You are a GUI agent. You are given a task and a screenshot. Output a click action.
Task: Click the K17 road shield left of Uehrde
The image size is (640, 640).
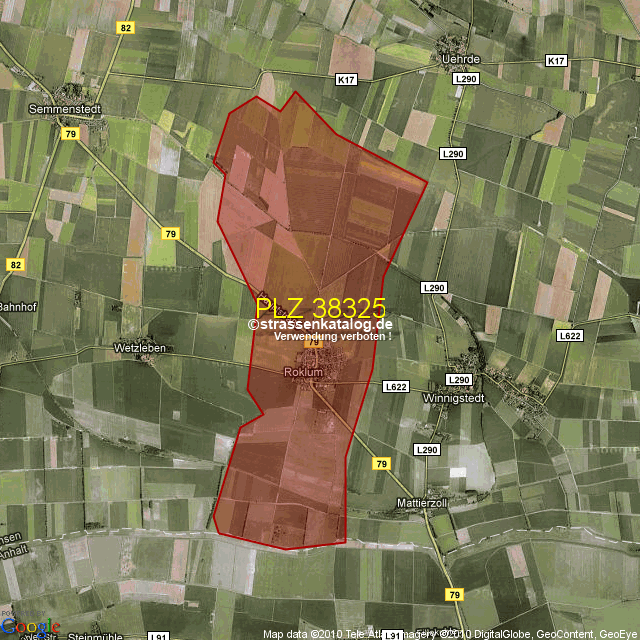[x=347, y=79]
